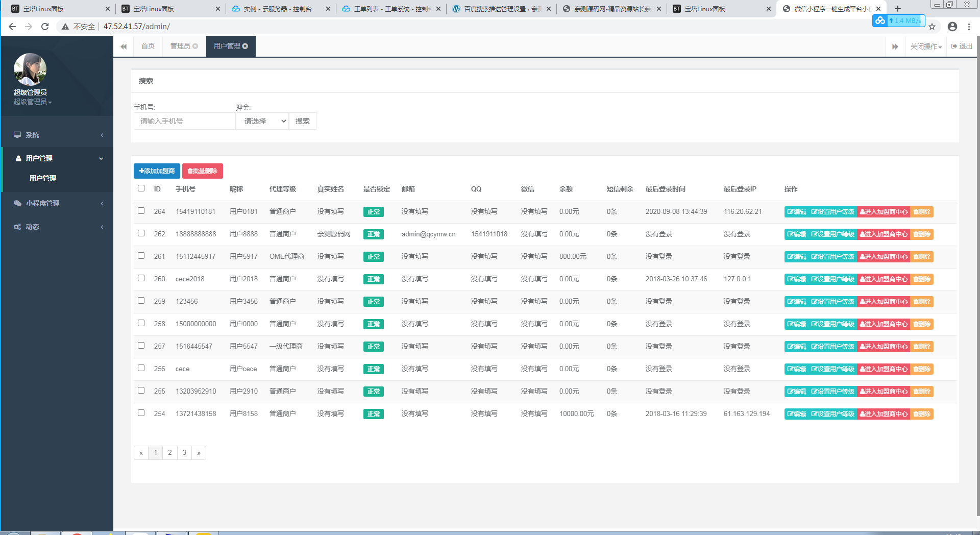Check the checkbox for user ID 262

pos(141,233)
